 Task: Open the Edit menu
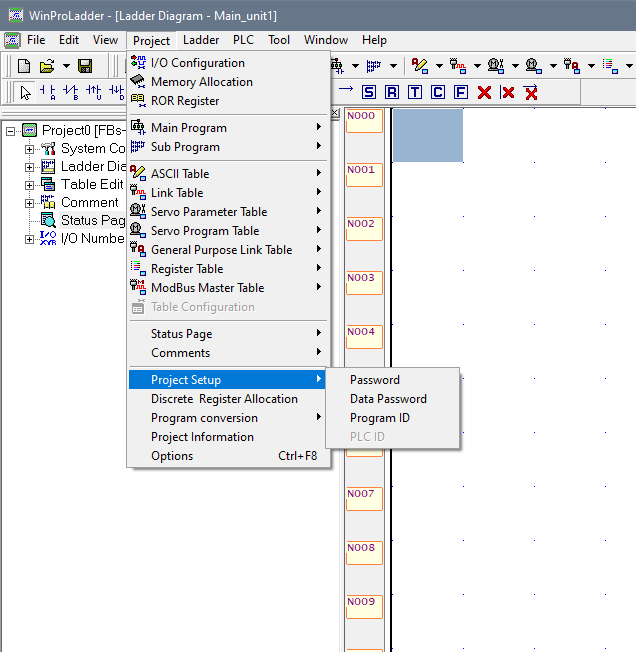point(69,40)
